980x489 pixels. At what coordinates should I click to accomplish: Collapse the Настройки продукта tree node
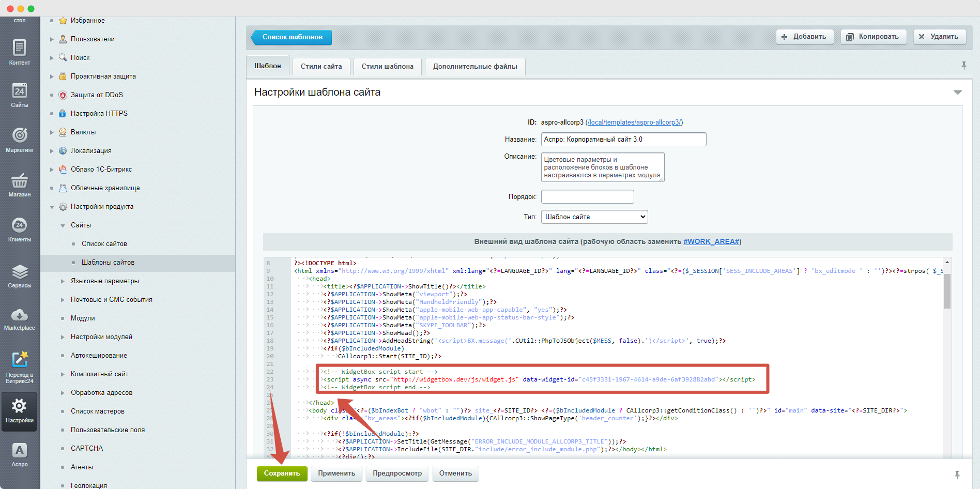[52, 207]
